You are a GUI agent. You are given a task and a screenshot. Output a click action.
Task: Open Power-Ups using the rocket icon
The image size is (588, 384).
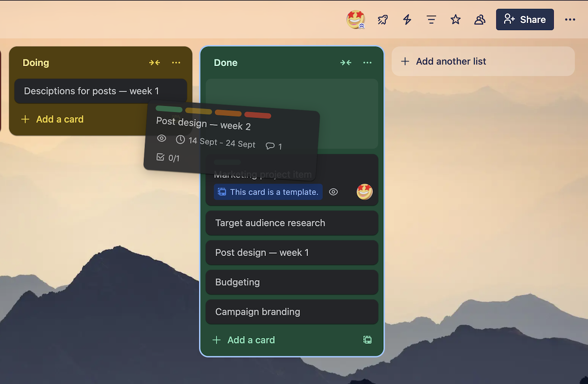click(382, 20)
